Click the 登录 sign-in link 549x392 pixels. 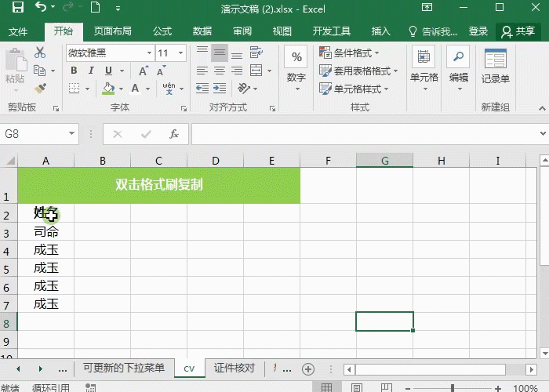478,31
